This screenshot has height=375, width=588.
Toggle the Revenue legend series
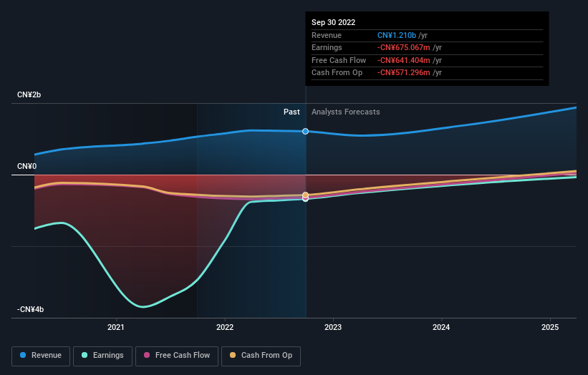41,356
